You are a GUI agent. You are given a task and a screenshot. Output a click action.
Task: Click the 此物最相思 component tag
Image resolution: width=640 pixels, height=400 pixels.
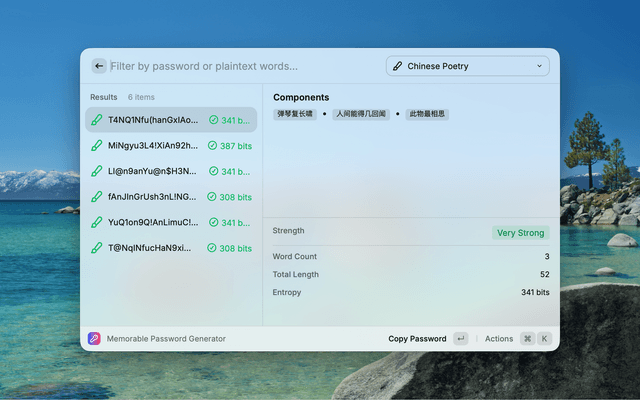427,115
